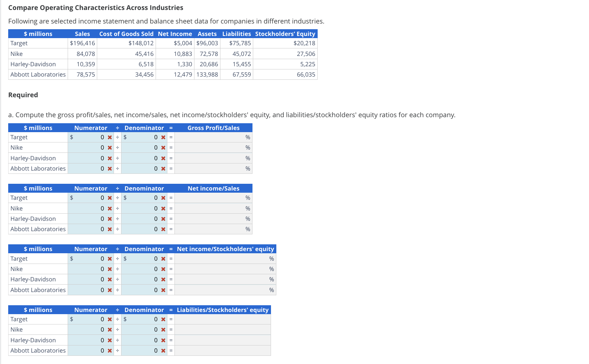Click Harley-Davidson's Net income/Sales denominator field
Screen dimensions: 589x364
click(x=142, y=219)
